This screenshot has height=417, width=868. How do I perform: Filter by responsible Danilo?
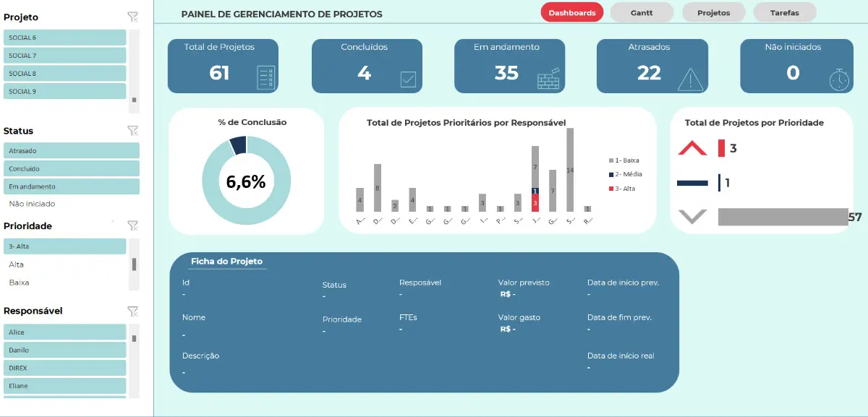pyautogui.click(x=65, y=350)
